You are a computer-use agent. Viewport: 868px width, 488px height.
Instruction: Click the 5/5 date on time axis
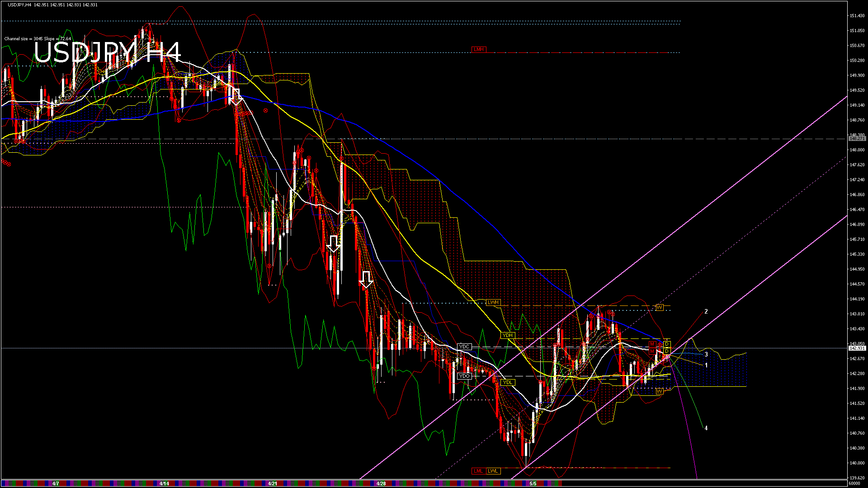pos(533,483)
